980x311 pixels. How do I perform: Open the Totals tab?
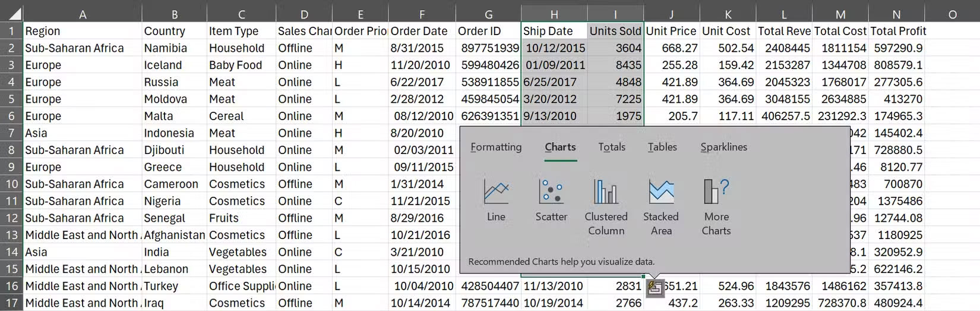(612, 147)
